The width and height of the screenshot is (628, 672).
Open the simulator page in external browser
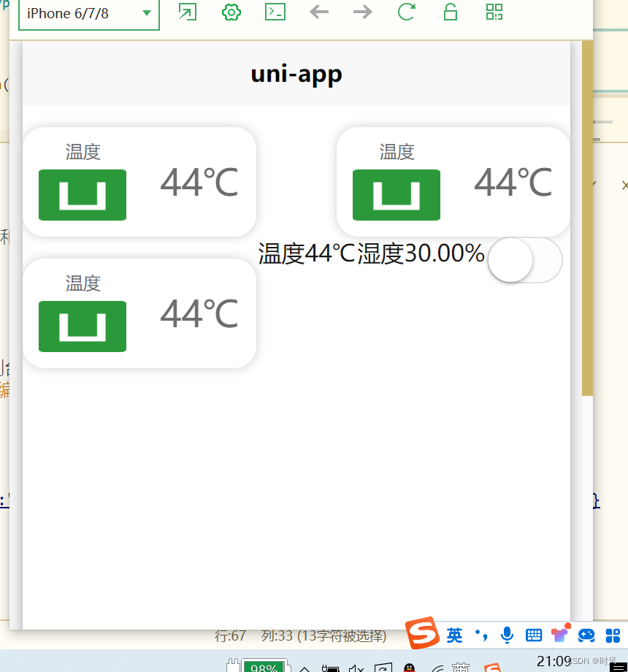coord(187,12)
